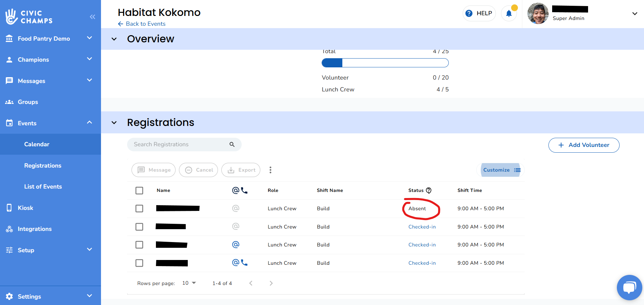Click the Integrations webhook icon

click(x=9, y=229)
